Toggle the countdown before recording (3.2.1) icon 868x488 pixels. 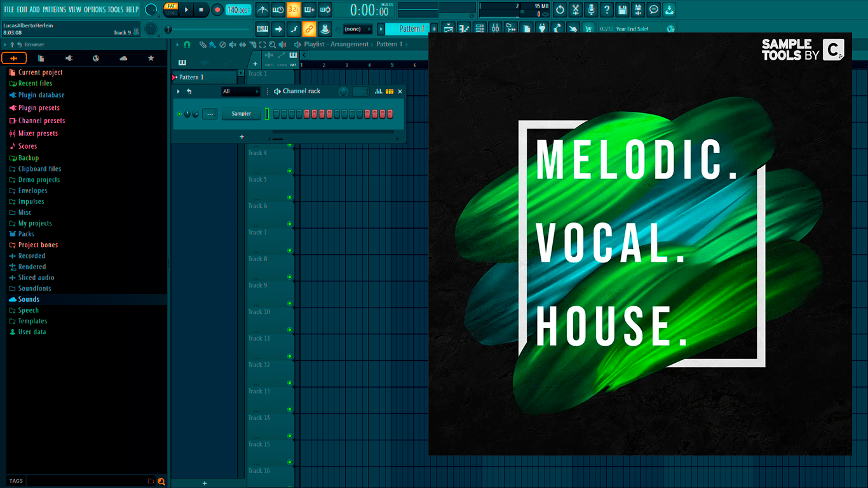(x=294, y=10)
